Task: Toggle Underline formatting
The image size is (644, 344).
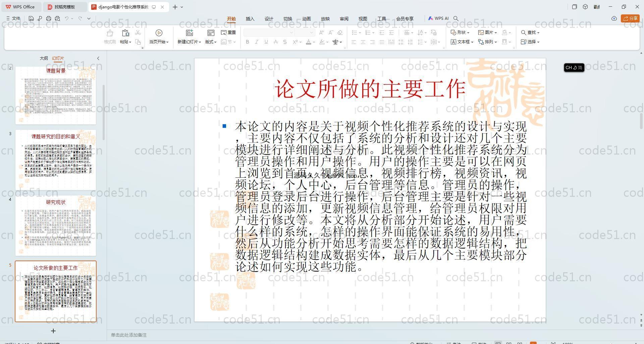Action: (266, 42)
